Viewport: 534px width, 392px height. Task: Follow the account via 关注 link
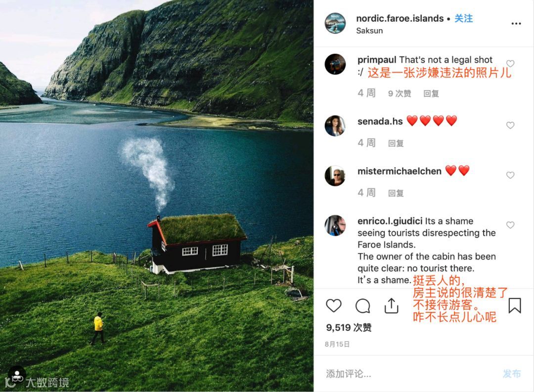pyautogui.click(x=463, y=18)
